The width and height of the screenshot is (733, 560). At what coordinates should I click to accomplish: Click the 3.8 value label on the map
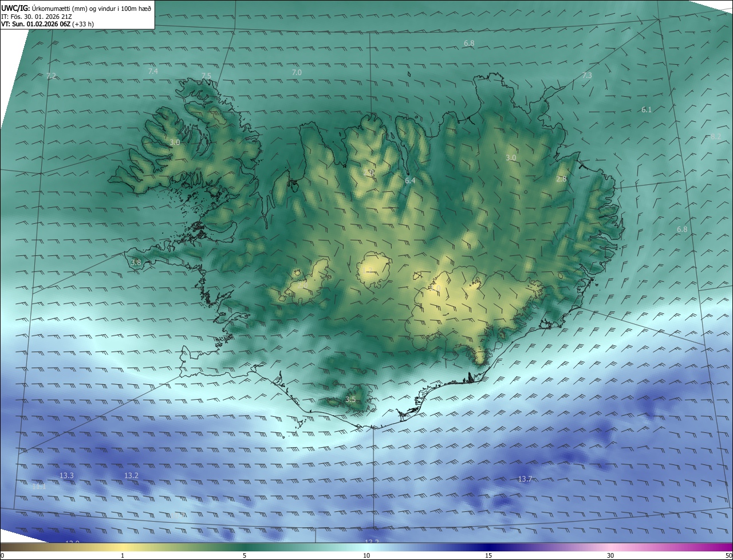pos(136,262)
